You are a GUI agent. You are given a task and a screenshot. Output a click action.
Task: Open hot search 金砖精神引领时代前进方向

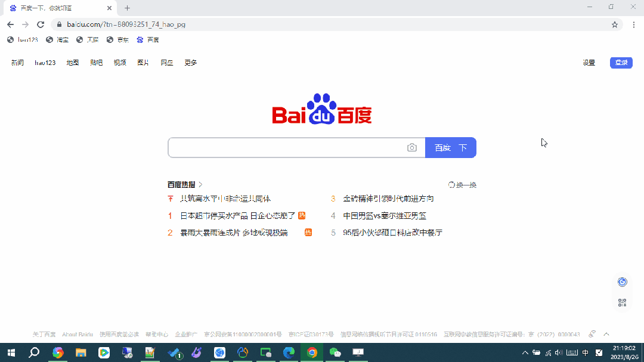pyautogui.click(x=388, y=199)
